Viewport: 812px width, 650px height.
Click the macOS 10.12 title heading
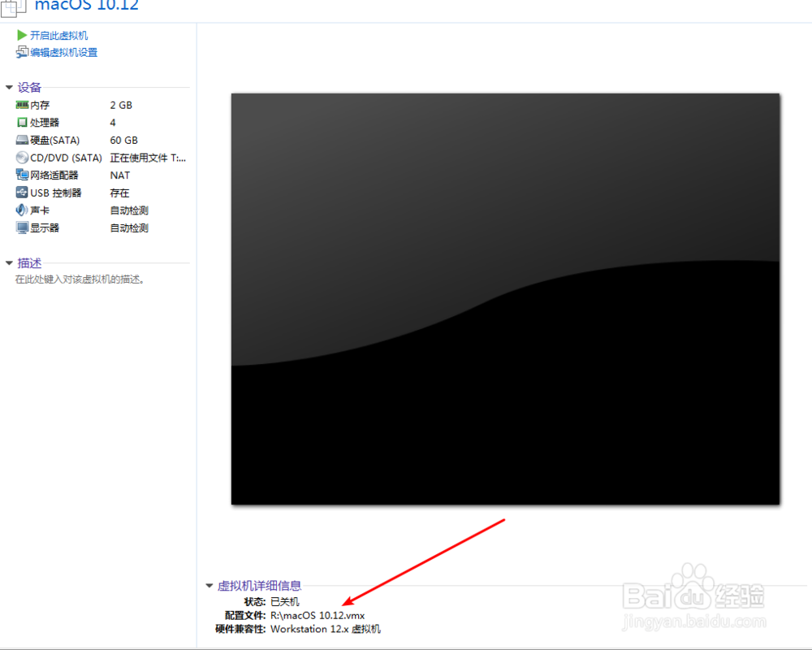click(x=87, y=6)
